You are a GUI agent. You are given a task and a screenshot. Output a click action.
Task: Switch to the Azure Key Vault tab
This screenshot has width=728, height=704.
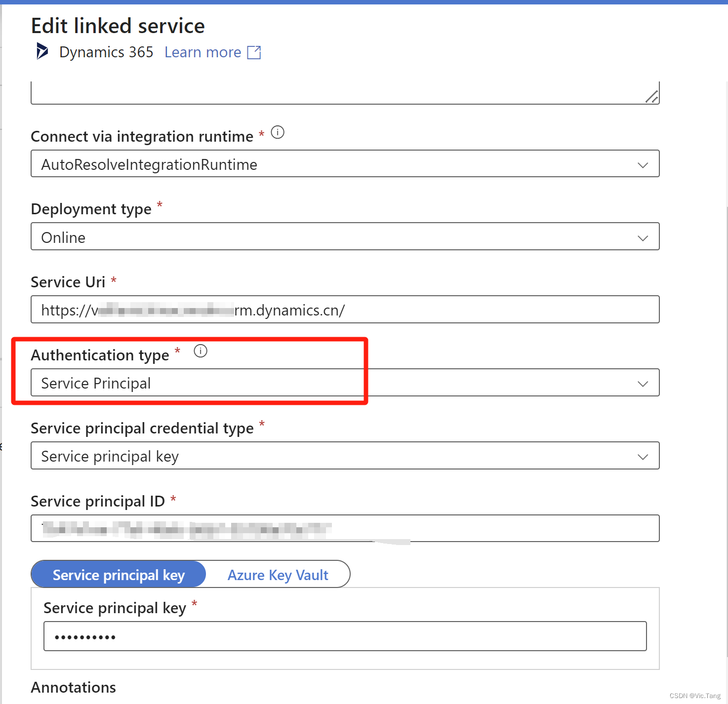(x=278, y=574)
